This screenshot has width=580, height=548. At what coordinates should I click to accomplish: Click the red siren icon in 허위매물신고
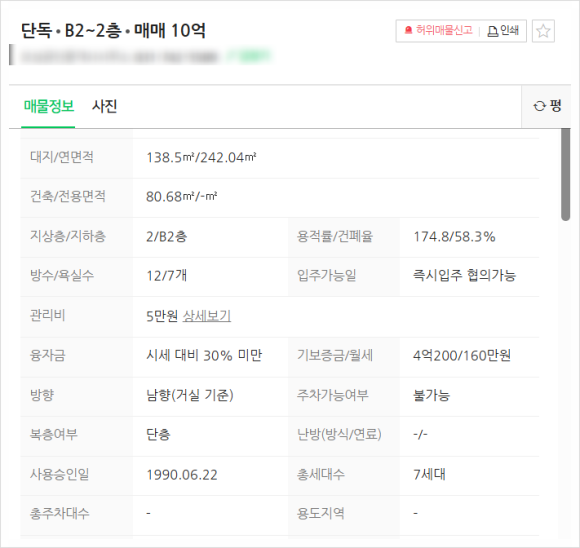408,30
